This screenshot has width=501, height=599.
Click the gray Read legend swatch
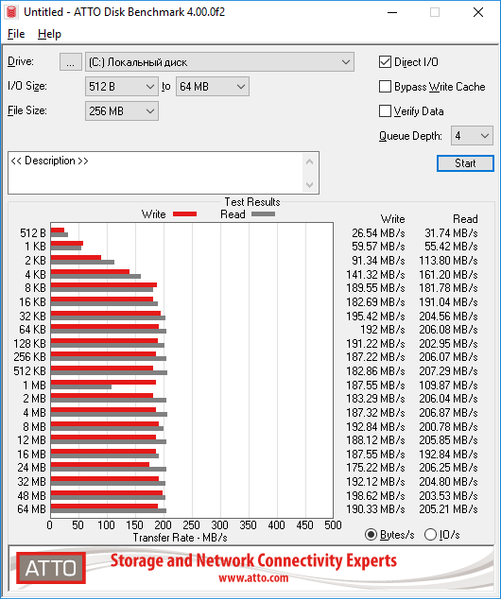click(263, 214)
